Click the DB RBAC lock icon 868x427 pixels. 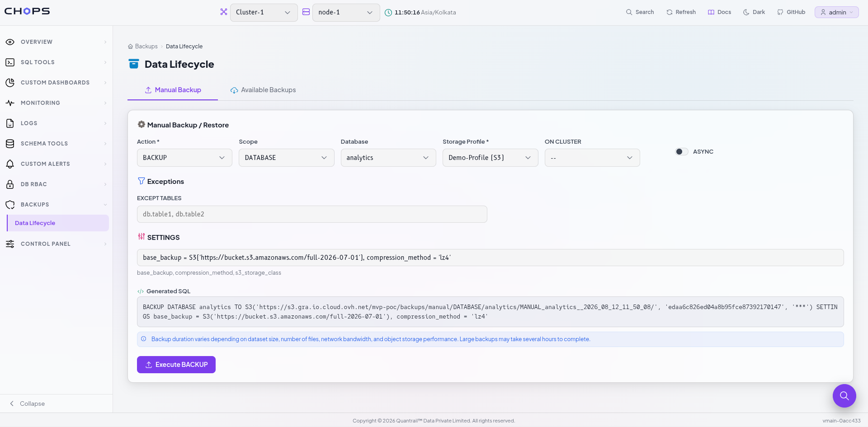coord(10,184)
